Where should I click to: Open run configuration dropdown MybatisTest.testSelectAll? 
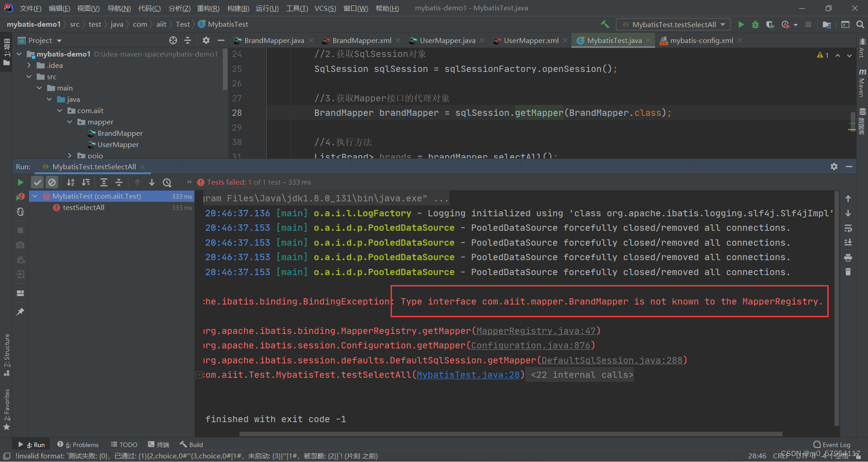pyautogui.click(x=674, y=24)
